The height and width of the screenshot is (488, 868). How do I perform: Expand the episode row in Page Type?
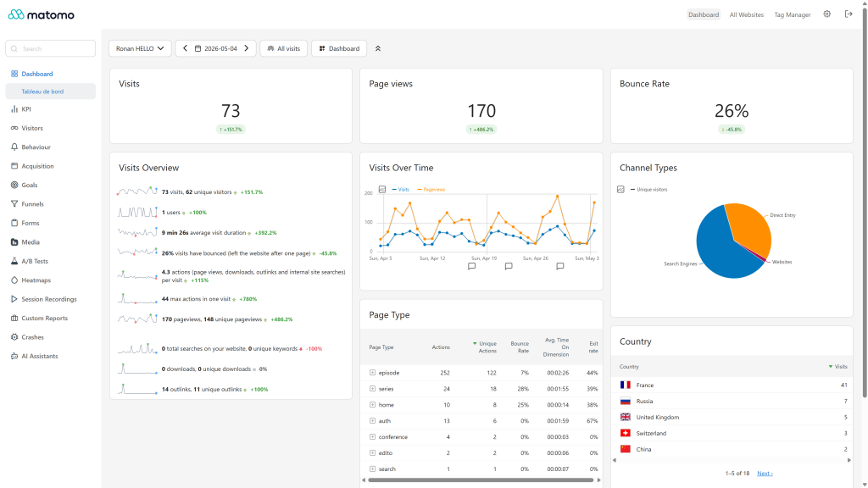pyautogui.click(x=373, y=373)
